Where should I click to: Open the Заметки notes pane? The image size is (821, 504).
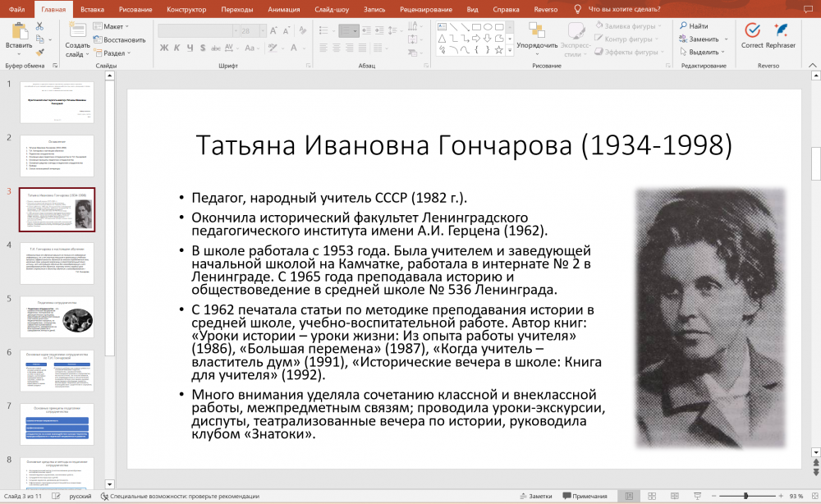pos(535,497)
